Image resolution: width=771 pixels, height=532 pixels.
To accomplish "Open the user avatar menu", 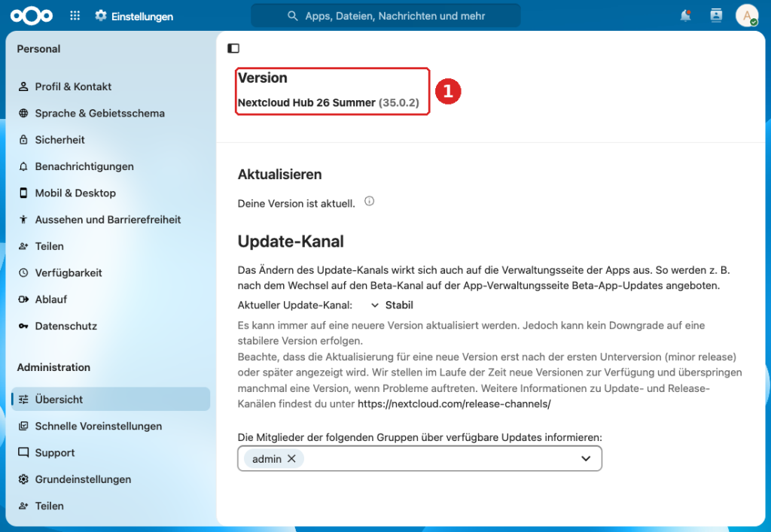I will (746, 16).
